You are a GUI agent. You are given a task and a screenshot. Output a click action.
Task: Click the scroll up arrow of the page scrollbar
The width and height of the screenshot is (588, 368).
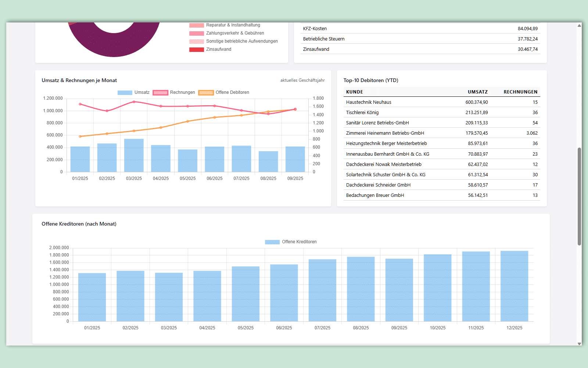[579, 26]
